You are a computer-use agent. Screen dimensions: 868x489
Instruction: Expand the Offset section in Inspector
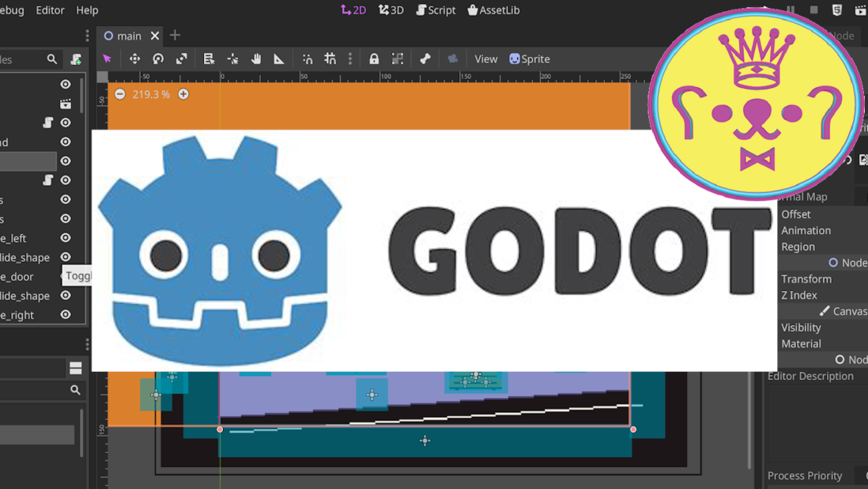point(795,214)
